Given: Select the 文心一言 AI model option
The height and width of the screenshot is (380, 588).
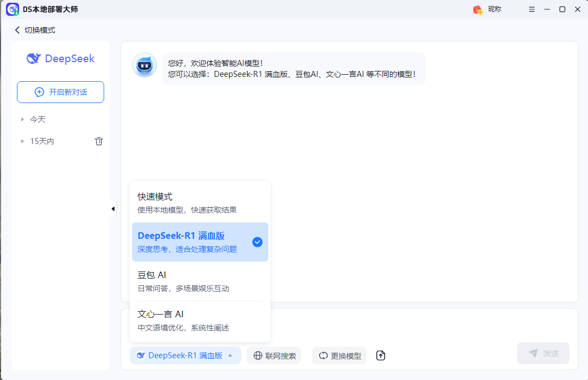Looking at the screenshot, I should pos(200,320).
